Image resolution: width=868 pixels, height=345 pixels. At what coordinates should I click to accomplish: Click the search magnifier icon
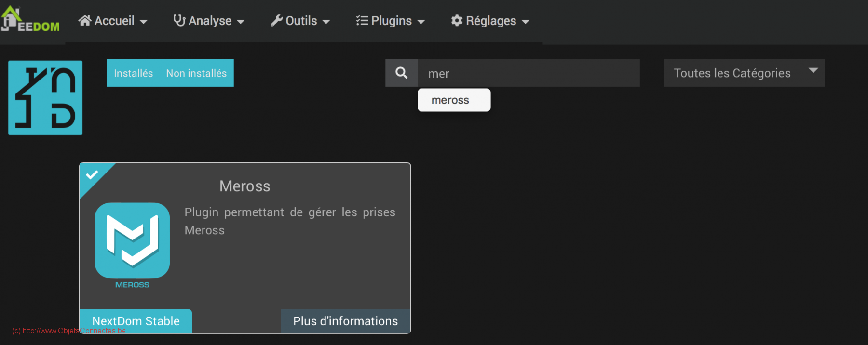402,73
